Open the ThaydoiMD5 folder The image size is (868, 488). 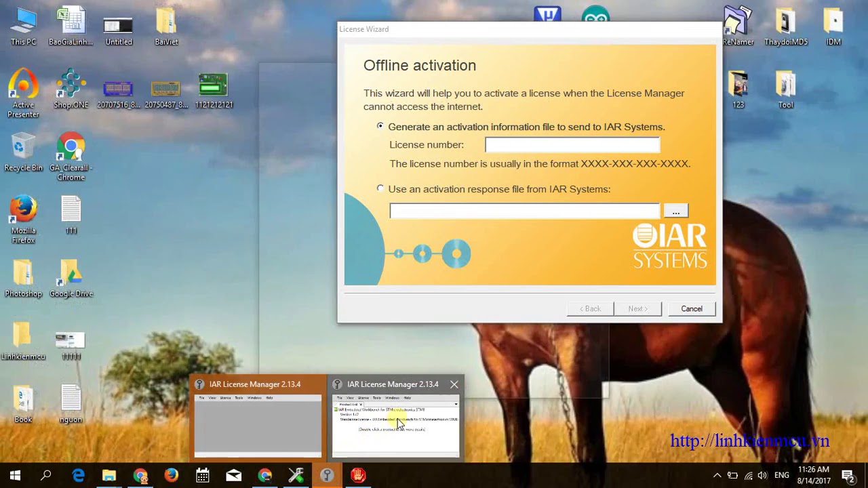[x=786, y=27]
